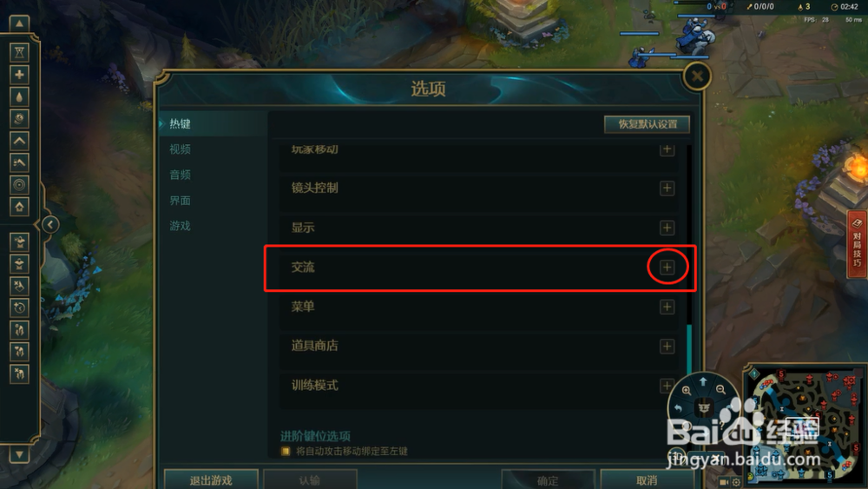Screen dimensions: 868x489
Task: Open the 游戏 settings tab
Action: (x=180, y=226)
